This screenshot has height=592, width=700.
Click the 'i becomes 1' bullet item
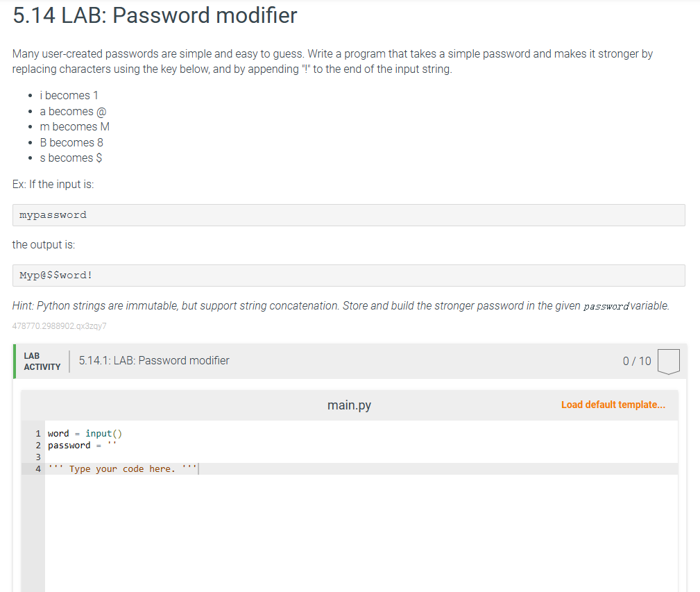click(69, 96)
